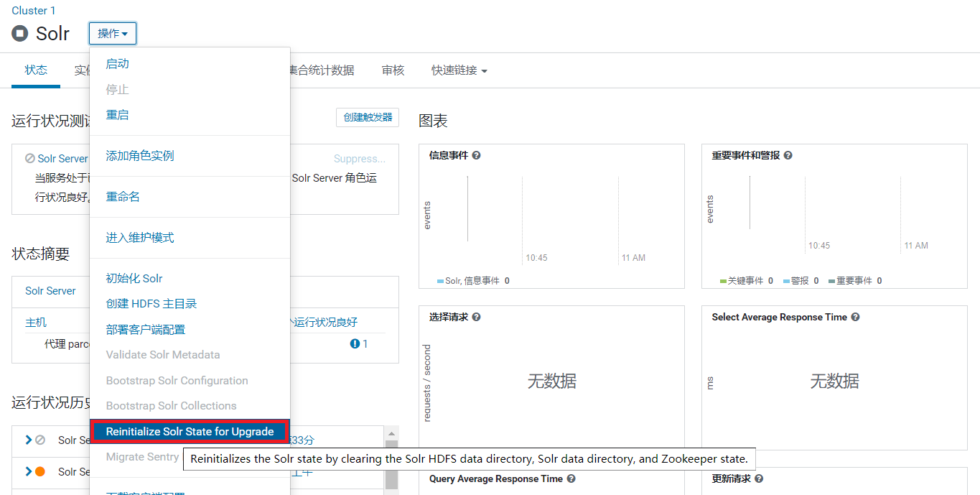Click the 信息事件 chart title

pos(449,155)
